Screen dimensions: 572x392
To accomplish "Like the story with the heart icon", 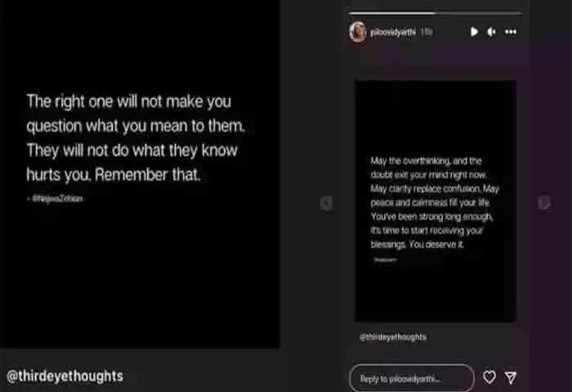I will tap(489, 377).
